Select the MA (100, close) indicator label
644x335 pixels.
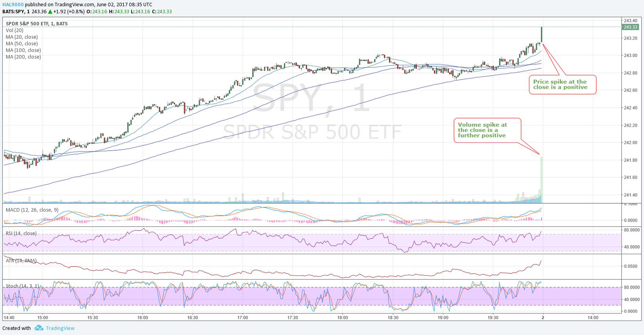[23, 50]
